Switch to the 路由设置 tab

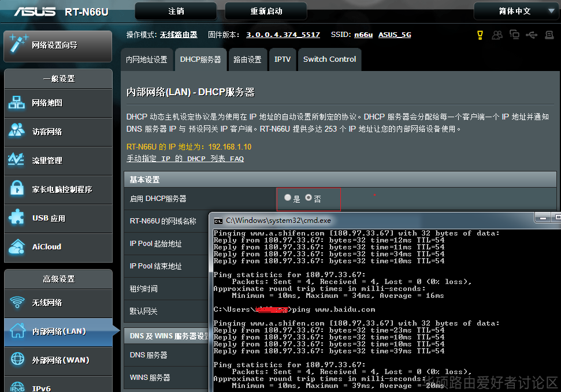(248, 59)
